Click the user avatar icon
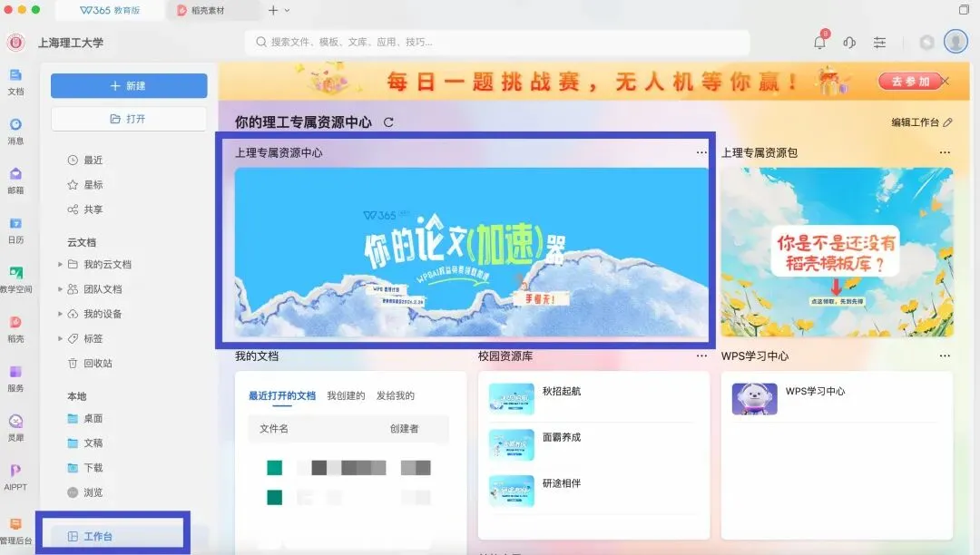 point(955,42)
